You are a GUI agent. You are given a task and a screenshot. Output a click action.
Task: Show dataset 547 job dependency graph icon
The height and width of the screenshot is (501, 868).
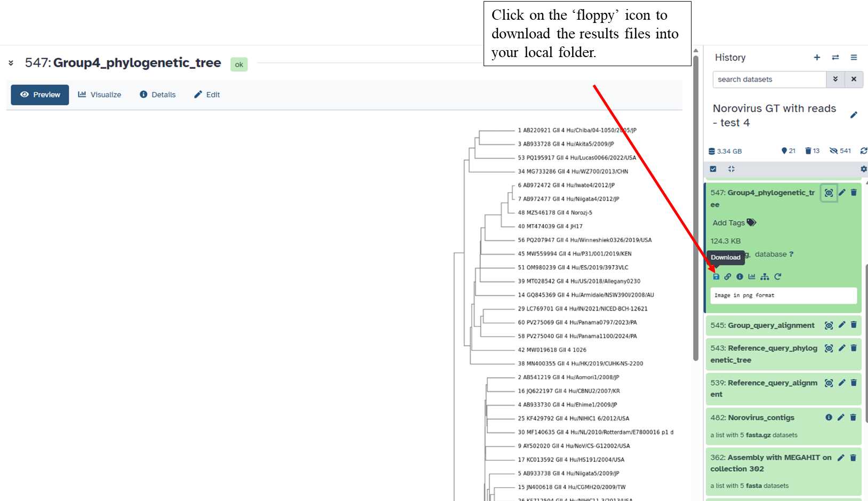point(765,276)
